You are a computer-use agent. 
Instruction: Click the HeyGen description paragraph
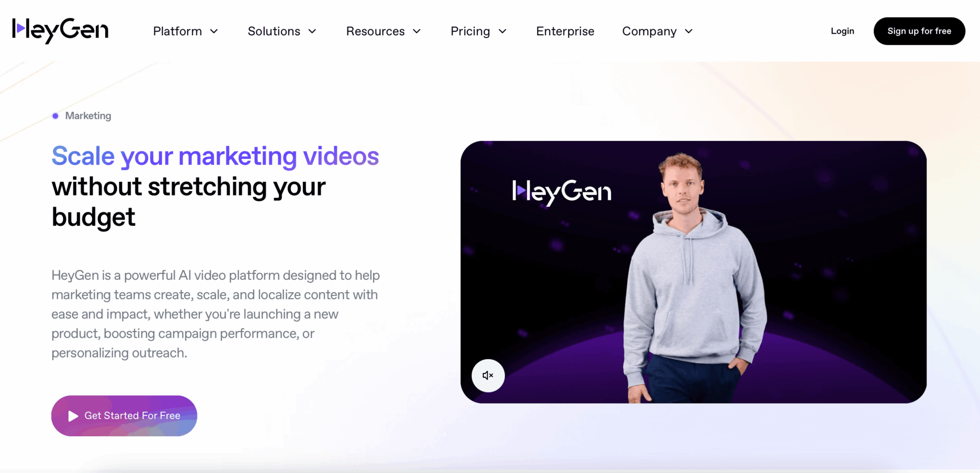click(215, 314)
